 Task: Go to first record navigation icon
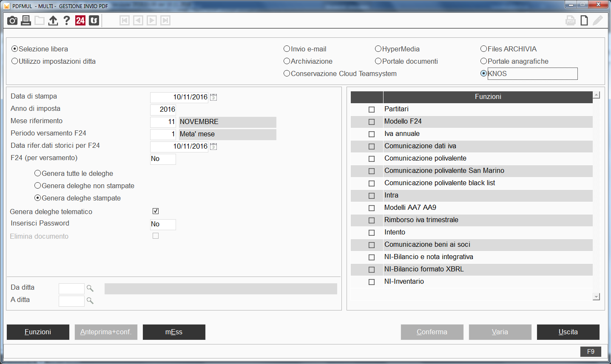[125, 20]
